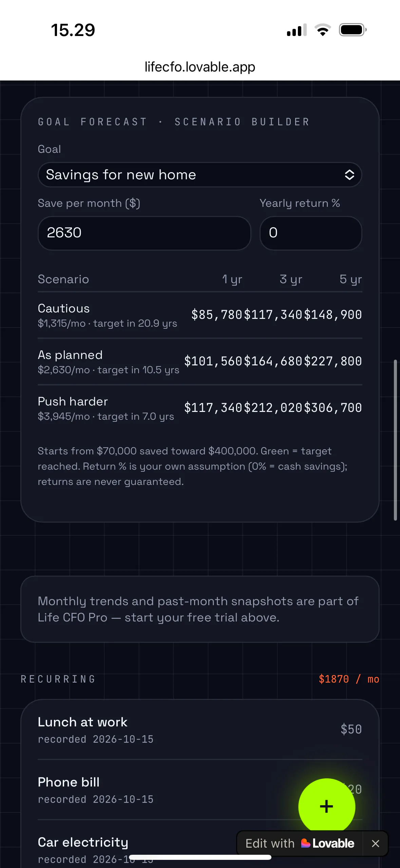The image size is (400, 868).
Task: Open the Goal dropdown chevron arrows
Action: pyautogui.click(x=349, y=175)
